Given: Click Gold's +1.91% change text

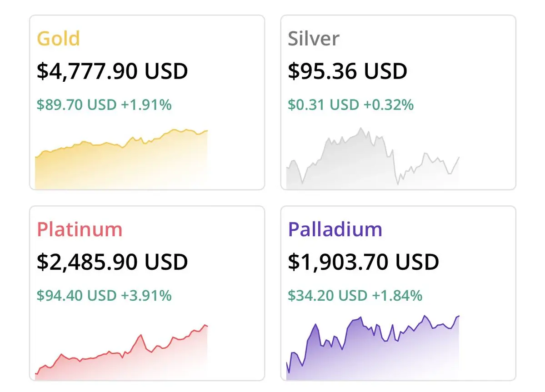Looking at the screenshot, I should pos(146,105).
